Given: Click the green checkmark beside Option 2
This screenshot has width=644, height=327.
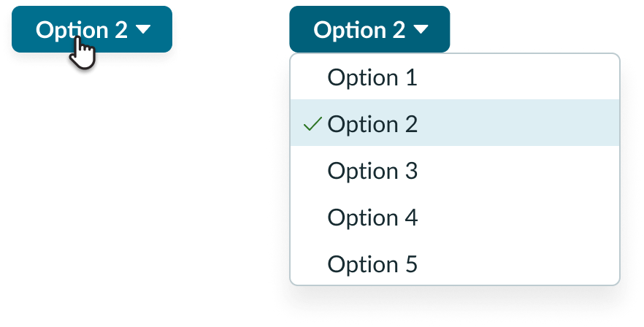Looking at the screenshot, I should pyautogui.click(x=313, y=124).
